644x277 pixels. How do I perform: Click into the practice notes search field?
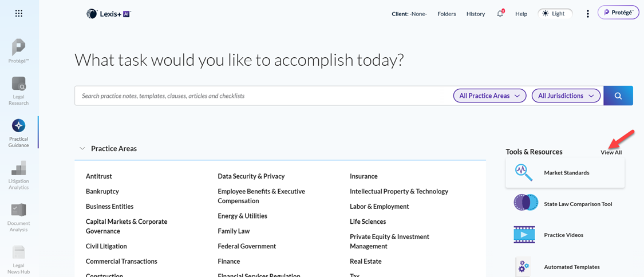263,96
